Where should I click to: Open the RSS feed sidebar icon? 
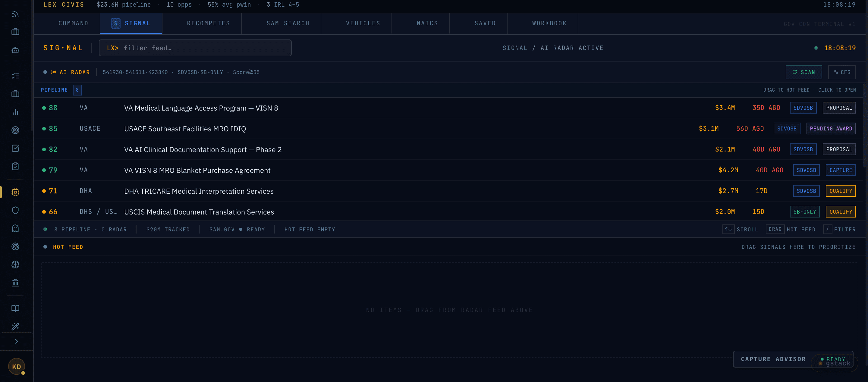15,14
